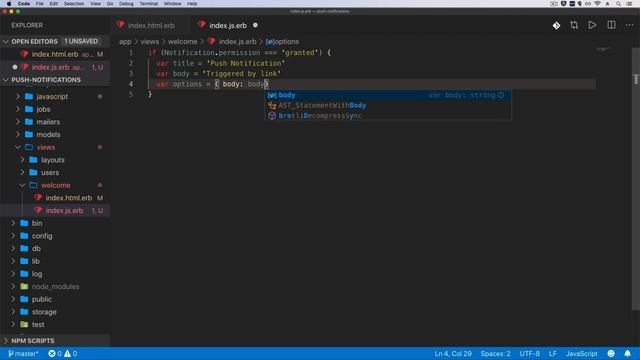Click the Run play icon in editor toolbar
This screenshot has width=640, height=360.
point(592,25)
